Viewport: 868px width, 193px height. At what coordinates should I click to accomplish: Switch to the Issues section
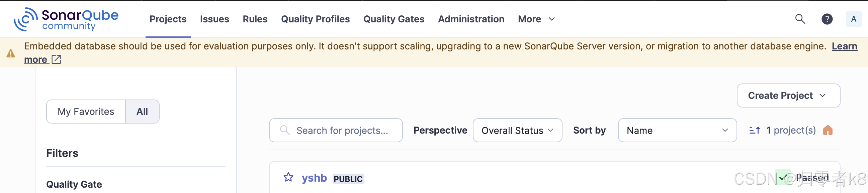click(214, 19)
